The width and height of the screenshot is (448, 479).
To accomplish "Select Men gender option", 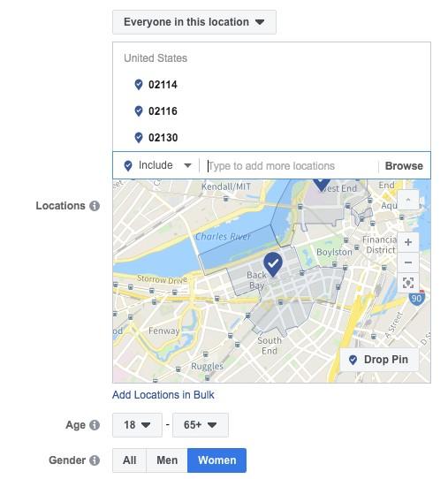I will coord(167,460).
